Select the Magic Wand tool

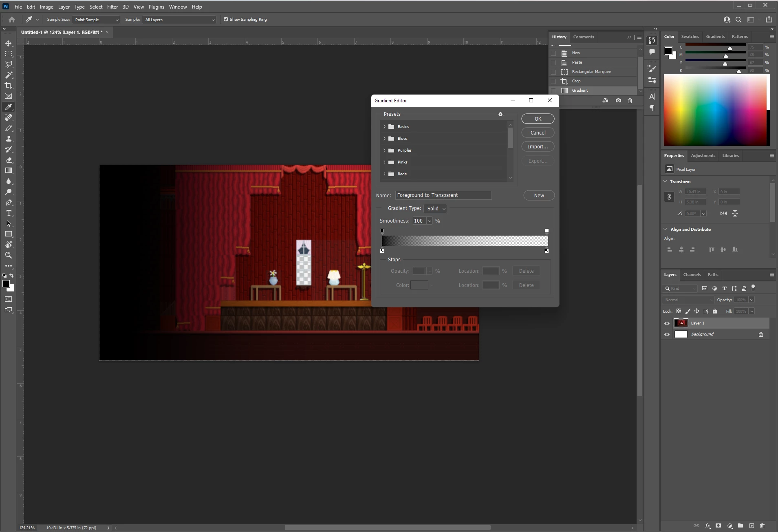(9, 75)
